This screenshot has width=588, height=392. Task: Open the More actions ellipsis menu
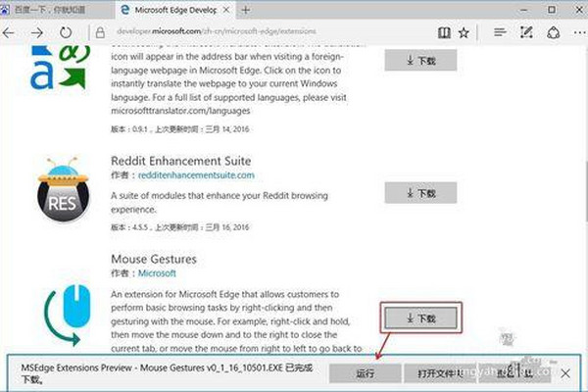[x=580, y=33]
